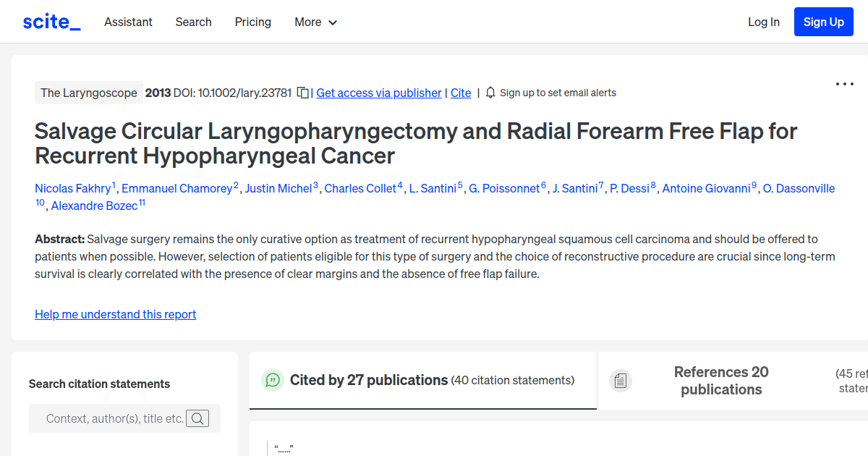Click the references document icon
The height and width of the screenshot is (456, 868).
pos(621,380)
